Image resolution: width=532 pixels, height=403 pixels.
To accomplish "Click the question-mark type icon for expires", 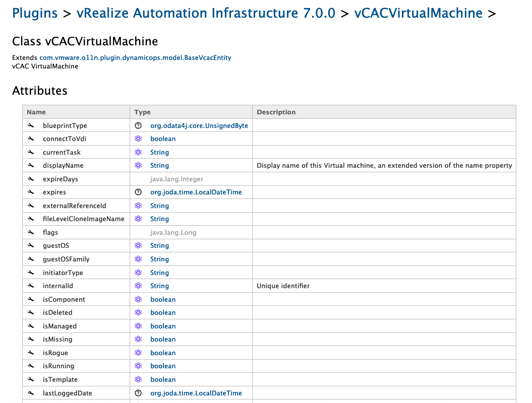I will (x=138, y=192).
